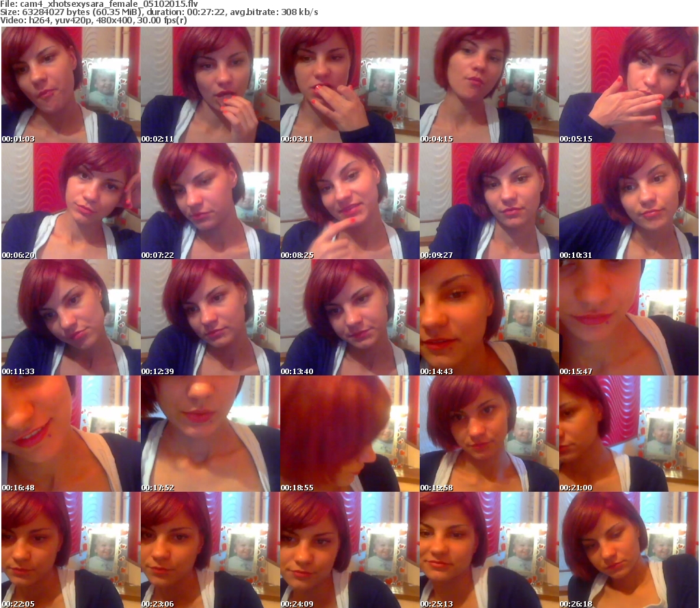Pick the frame labeled 00:16:48
Screen dimensions: 700x608
pos(70,434)
